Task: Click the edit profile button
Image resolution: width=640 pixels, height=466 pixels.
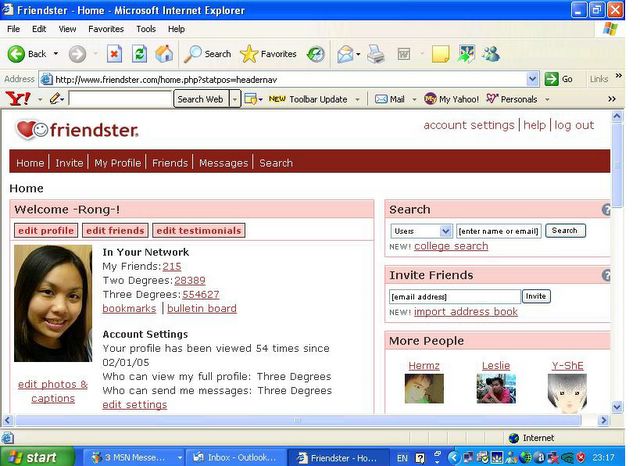Action: coord(46,231)
